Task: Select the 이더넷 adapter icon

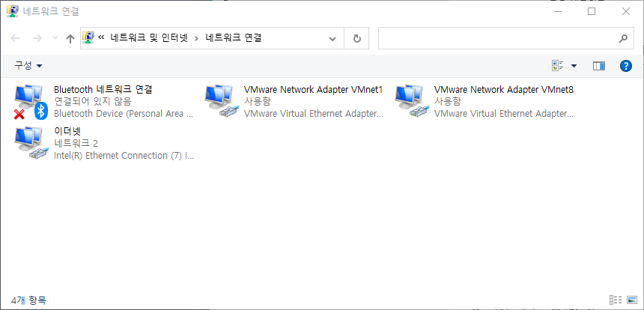Action: click(31, 143)
